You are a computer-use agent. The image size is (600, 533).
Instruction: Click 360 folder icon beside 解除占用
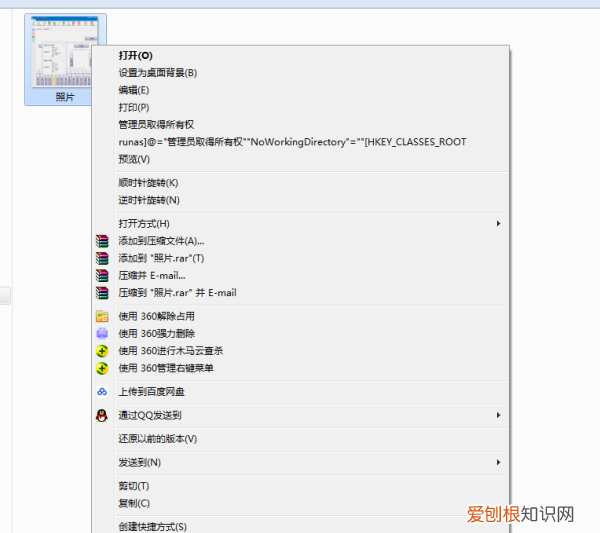tap(102, 316)
